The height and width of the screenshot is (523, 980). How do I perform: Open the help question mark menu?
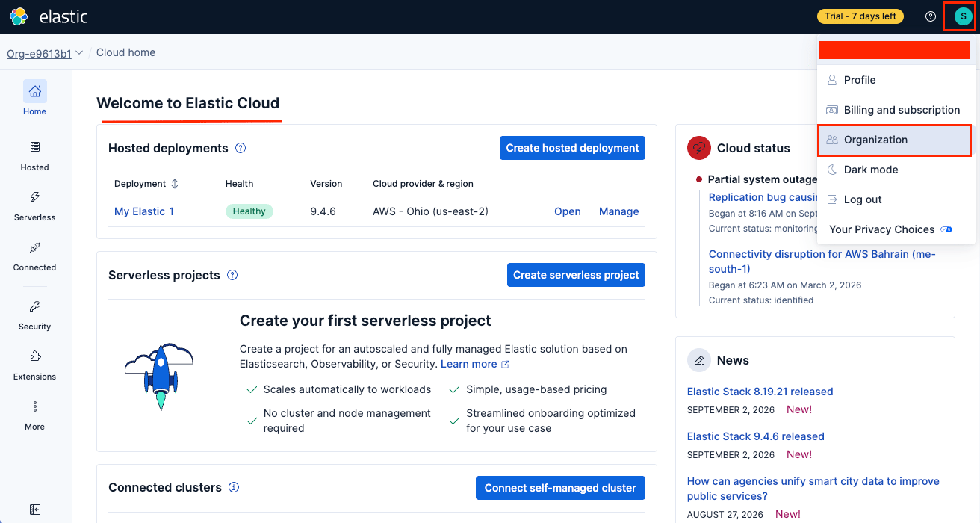point(931,16)
